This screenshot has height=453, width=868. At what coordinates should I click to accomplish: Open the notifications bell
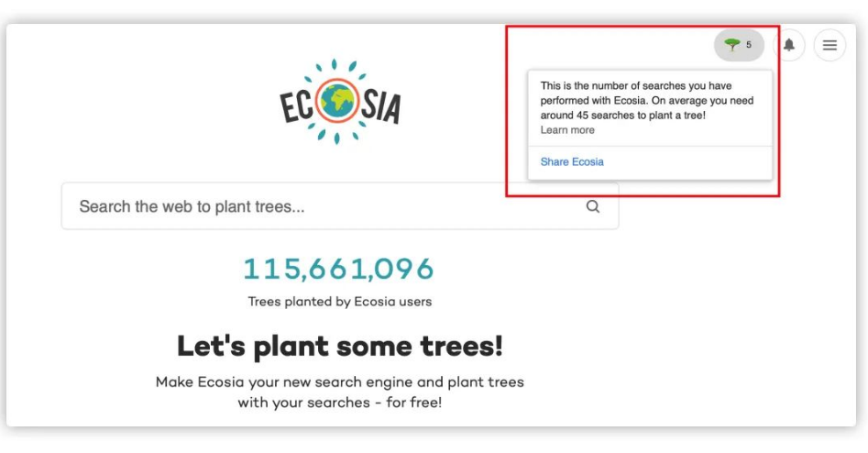pyautogui.click(x=789, y=45)
